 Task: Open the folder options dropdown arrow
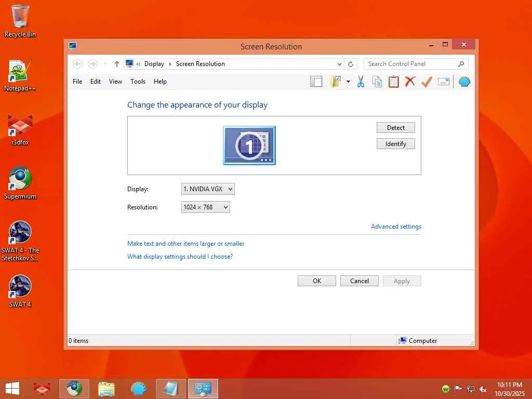(348, 82)
